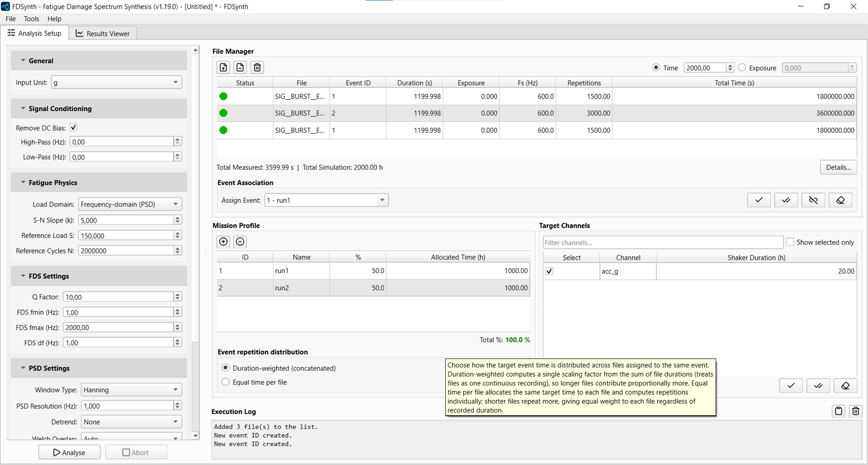
Task: Click the unlink icon in Event Association
Action: click(813, 200)
